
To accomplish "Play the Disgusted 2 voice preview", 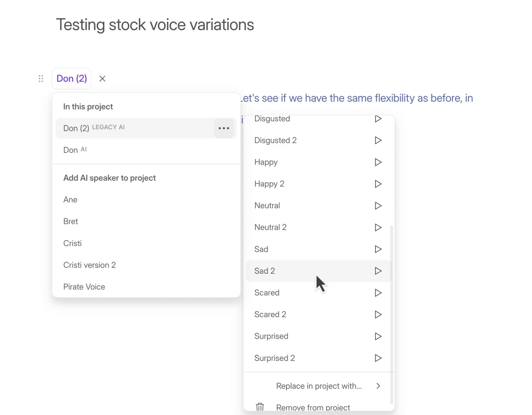I will click(x=378, y=140).
